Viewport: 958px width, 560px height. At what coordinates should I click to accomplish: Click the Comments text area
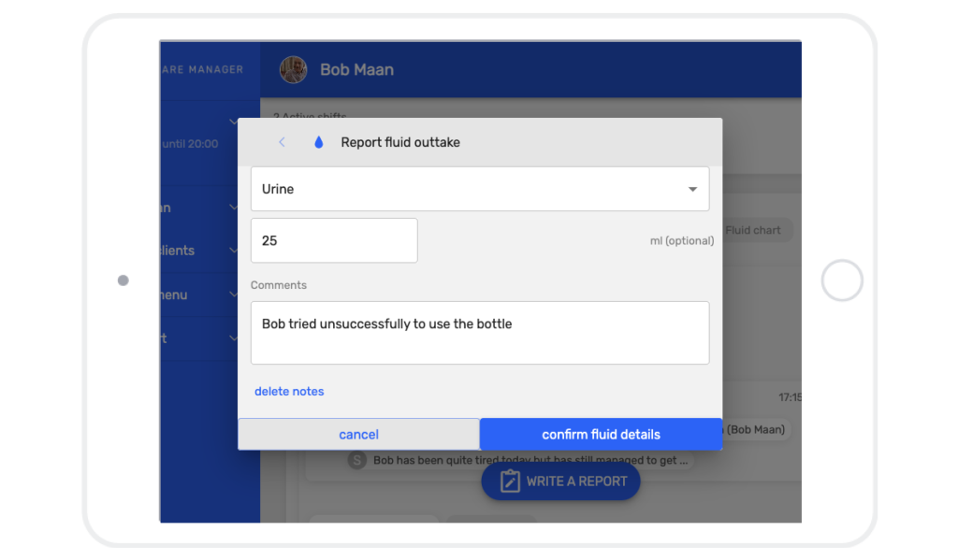pos(480,332)
